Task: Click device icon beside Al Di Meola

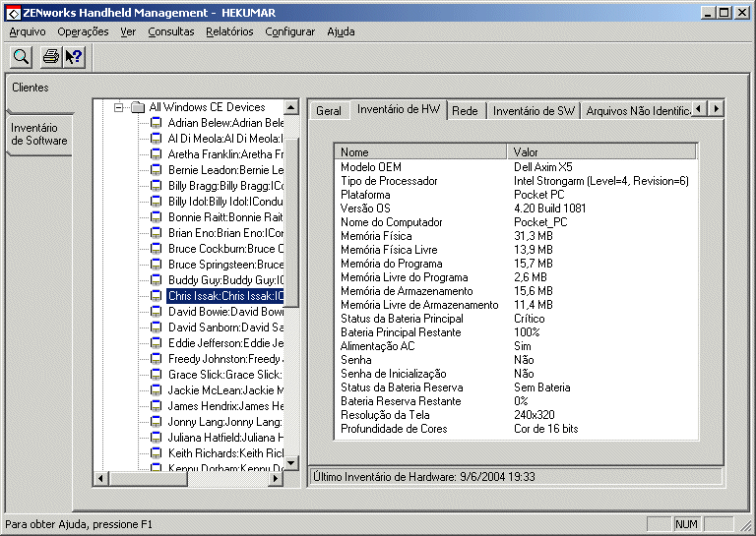Action: (x=156, y=139)
